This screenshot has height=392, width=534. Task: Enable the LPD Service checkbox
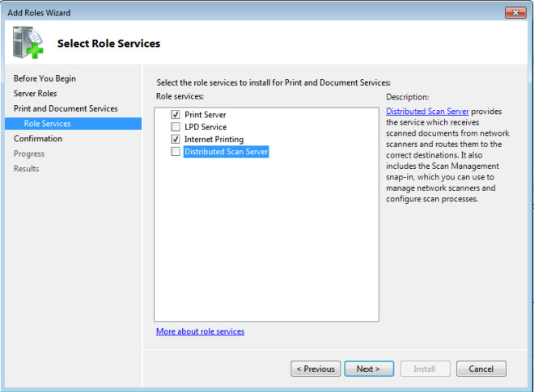click(176, 127)
